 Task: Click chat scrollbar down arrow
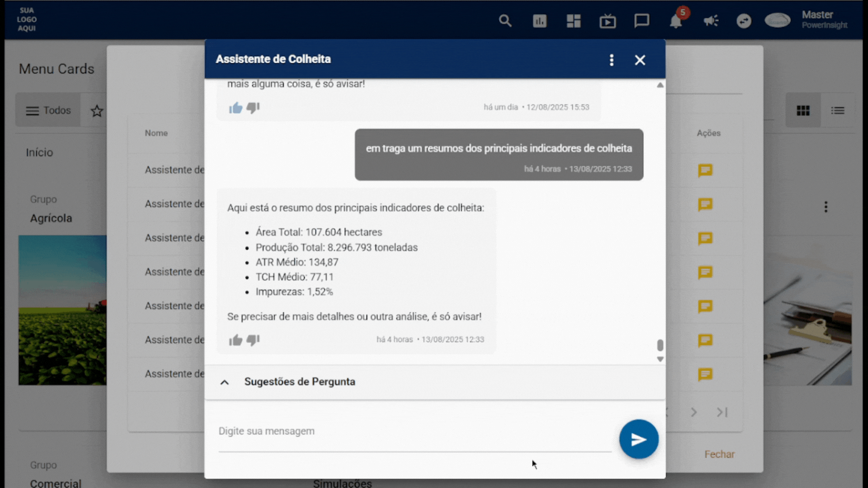point(660,359)
